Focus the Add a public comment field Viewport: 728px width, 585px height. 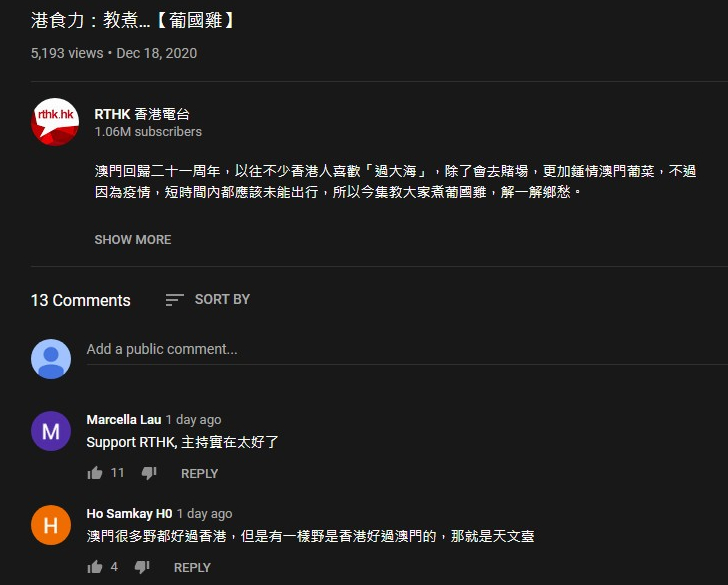tap(407, 350)
